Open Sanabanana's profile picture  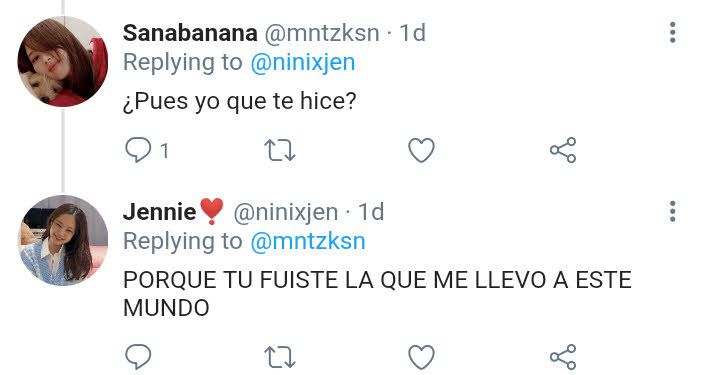coord(63,61)
